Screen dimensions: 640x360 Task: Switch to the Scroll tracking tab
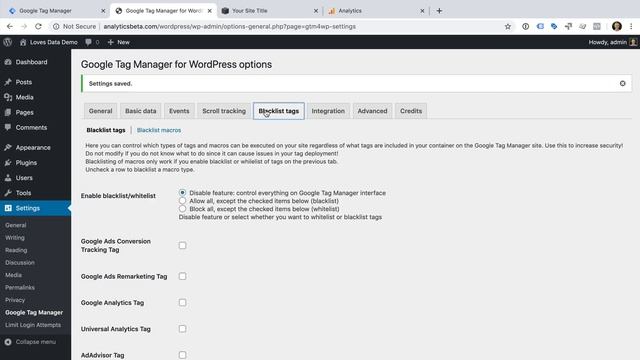point(224,111)
